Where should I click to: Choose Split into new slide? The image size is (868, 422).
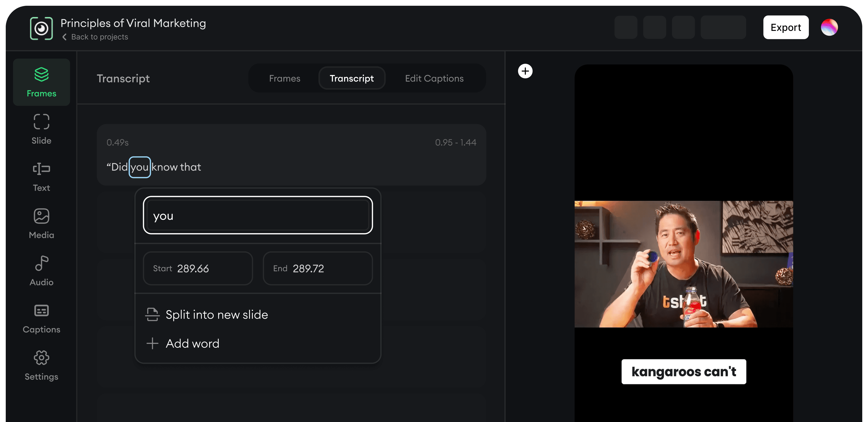(x=217, y=314)
